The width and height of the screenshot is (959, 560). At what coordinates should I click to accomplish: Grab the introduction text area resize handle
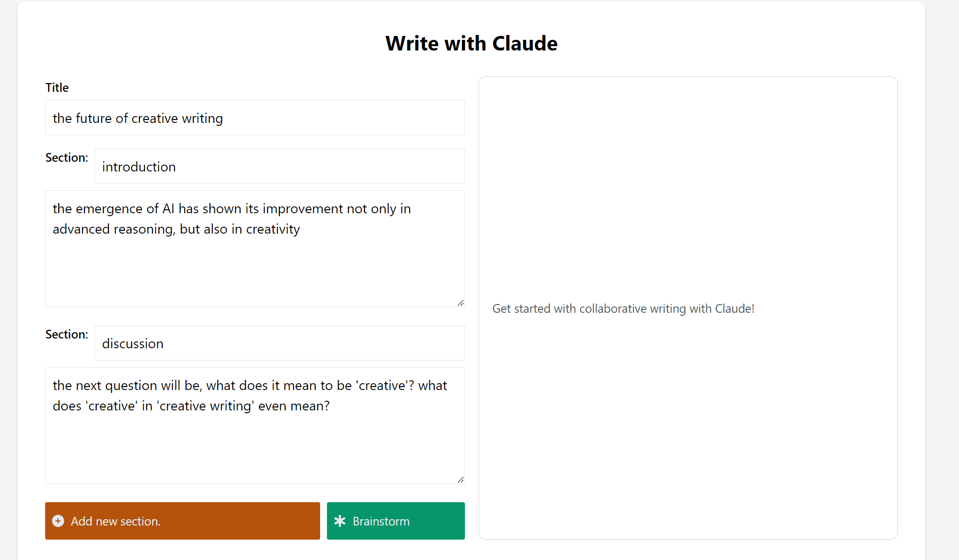tap(461, 303)
